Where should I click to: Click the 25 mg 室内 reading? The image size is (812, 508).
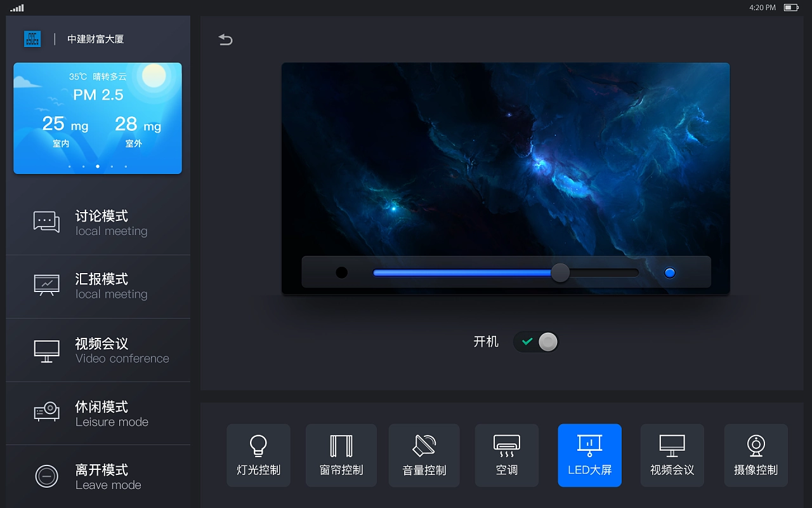(x=65, y=131)
